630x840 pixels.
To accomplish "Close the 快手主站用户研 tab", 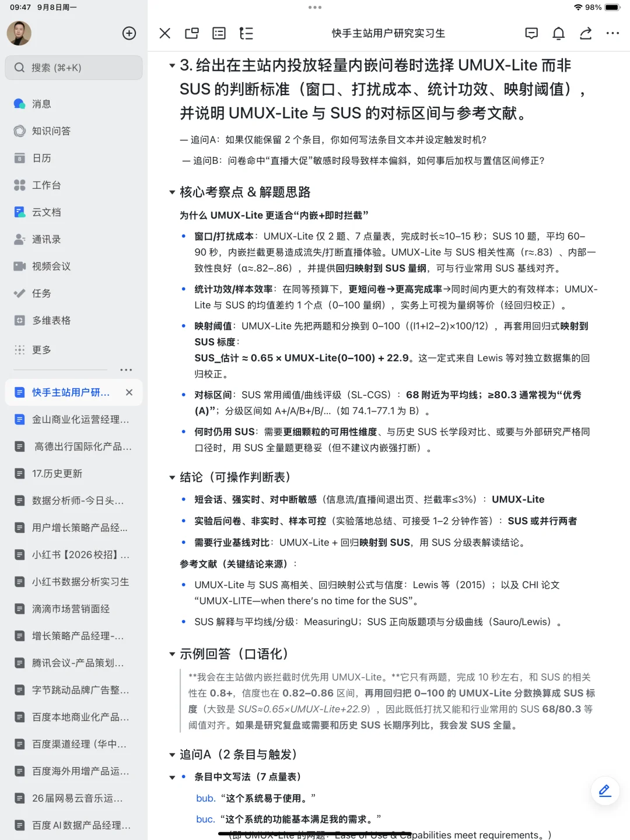I will 129,392.
